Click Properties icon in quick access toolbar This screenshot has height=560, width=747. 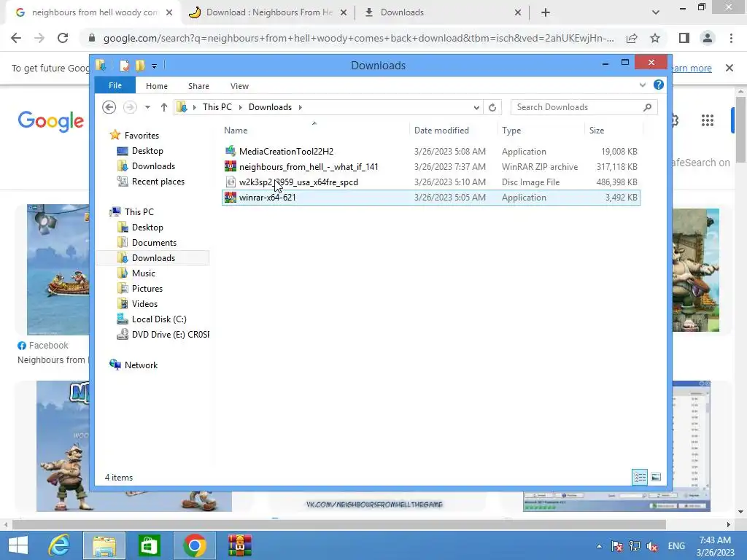[124, 65]
